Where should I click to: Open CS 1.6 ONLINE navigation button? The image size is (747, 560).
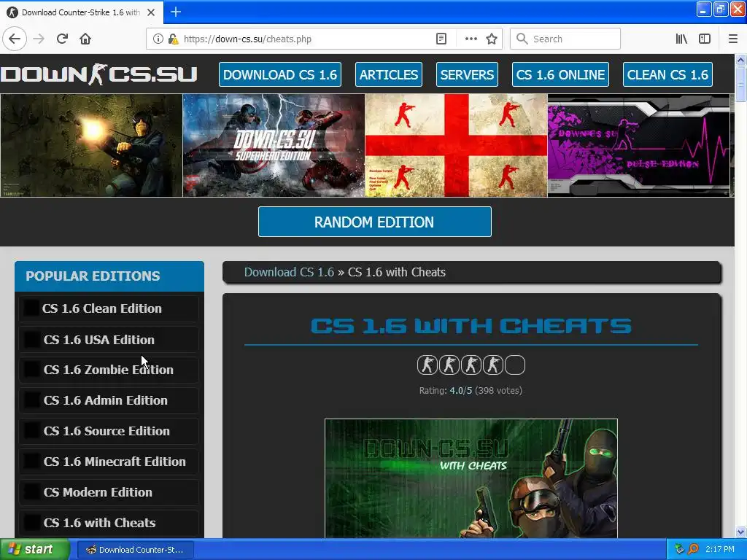[560, 74]
